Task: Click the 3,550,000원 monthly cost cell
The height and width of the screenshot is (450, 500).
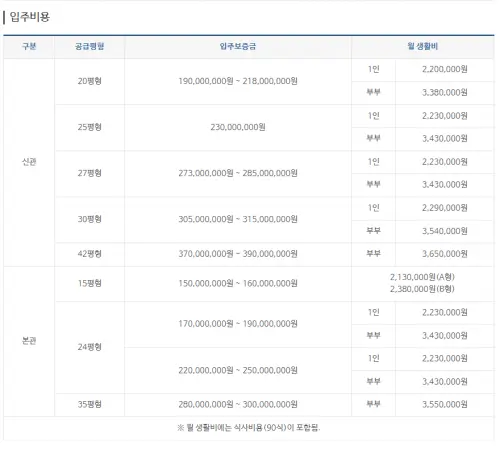Action: [x=445, y=404]
